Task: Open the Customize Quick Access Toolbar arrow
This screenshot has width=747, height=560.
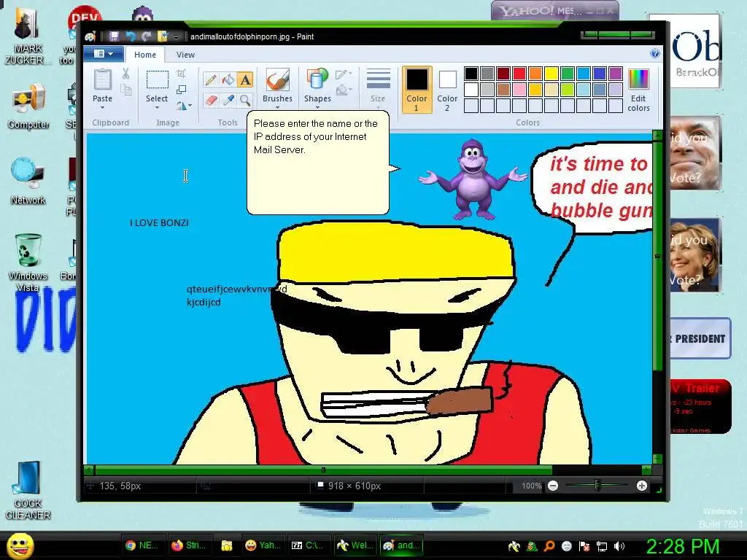Action: pos(176,36)
